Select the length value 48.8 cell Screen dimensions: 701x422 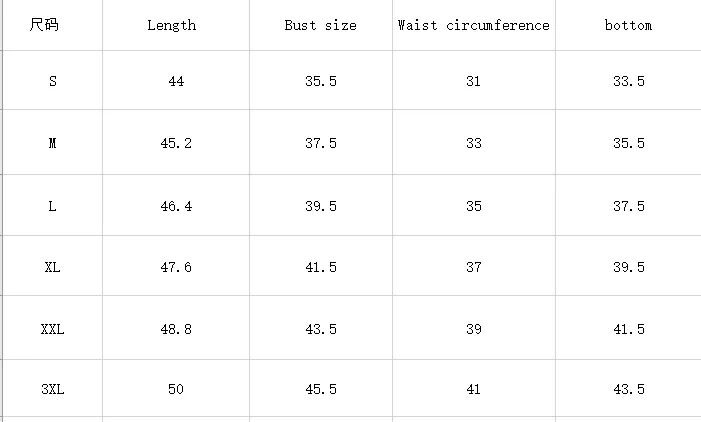click(x=176, y=329)
